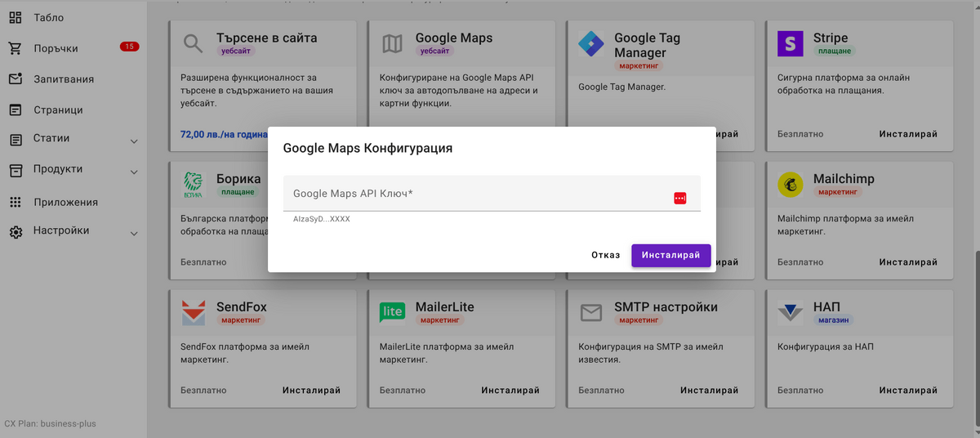The image size is (980, 438).
Task: Click the НАП logo icon
Action: click(790, 313)
